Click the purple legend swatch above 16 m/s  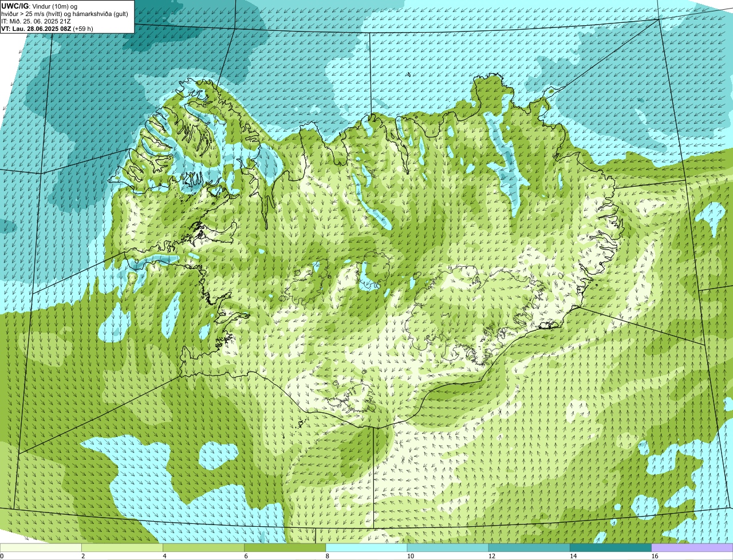[692, 548]
